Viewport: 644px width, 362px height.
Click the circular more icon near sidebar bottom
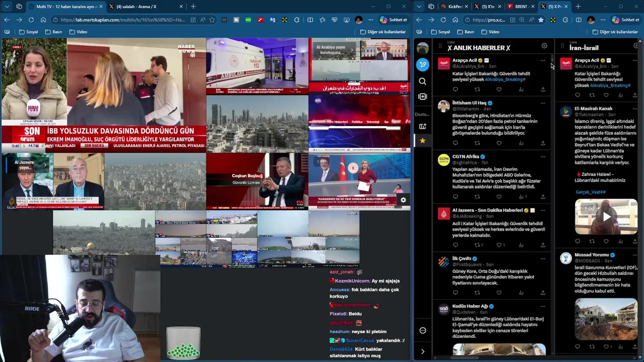click(x=423, y=330)
